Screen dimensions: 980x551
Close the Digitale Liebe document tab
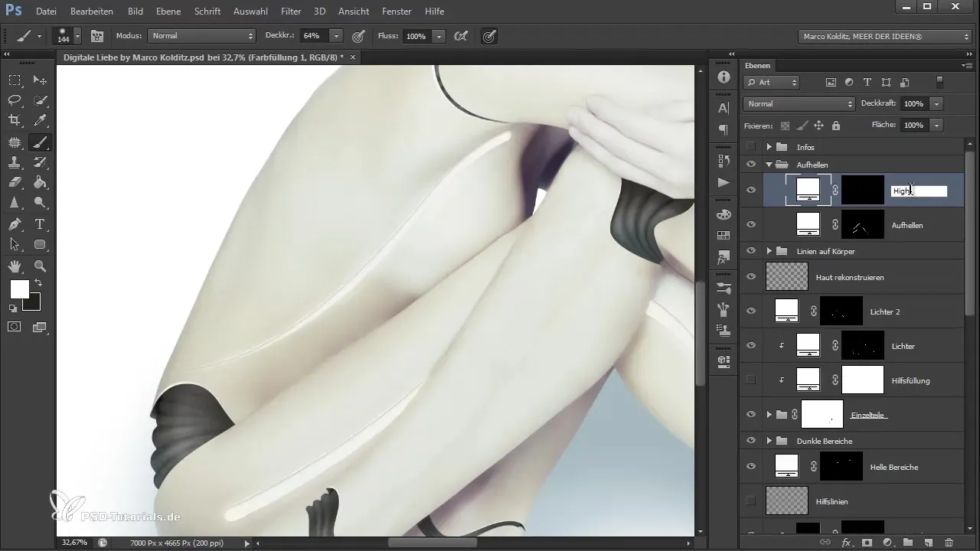[x=351, y=57]
